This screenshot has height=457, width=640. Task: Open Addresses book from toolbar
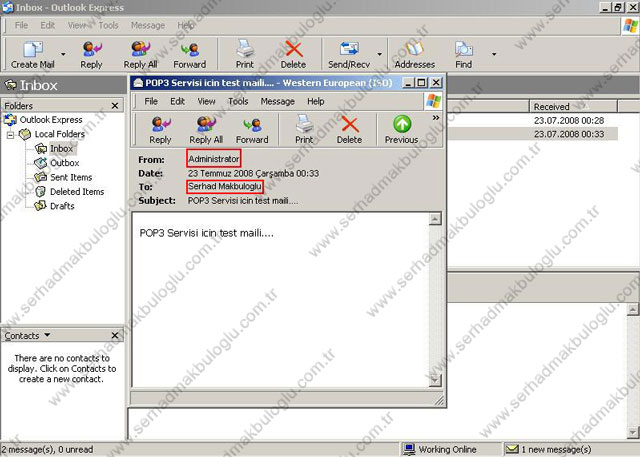415,55
